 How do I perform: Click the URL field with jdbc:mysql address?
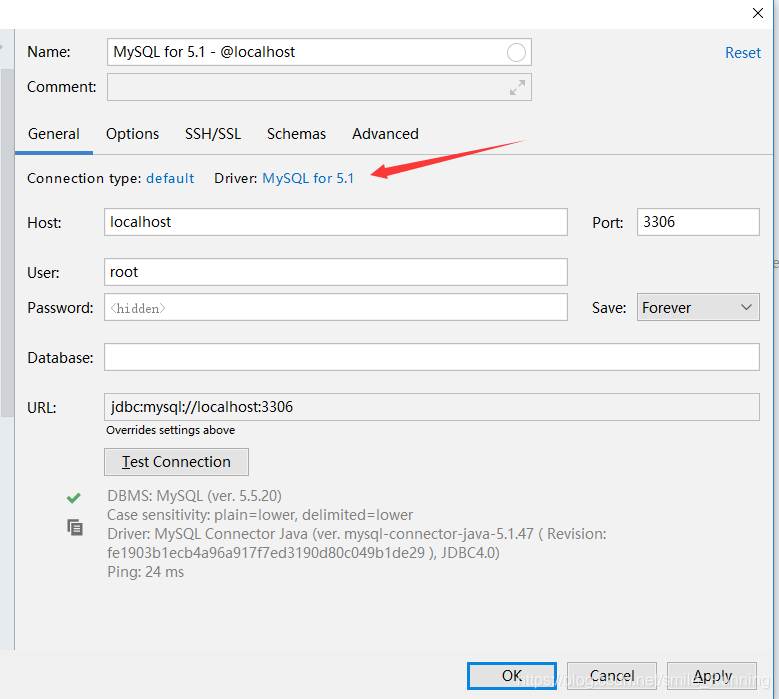pyautogui.click(x=432, y=407)
